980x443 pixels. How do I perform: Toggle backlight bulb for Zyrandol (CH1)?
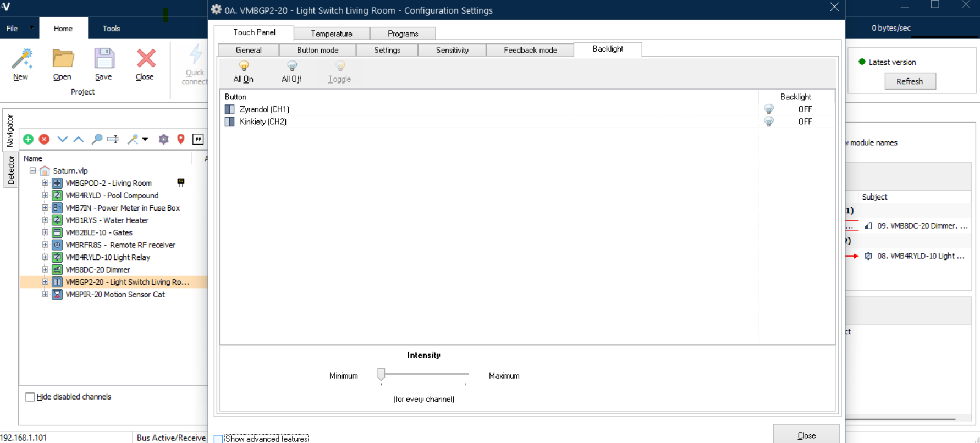pos(769,109)
